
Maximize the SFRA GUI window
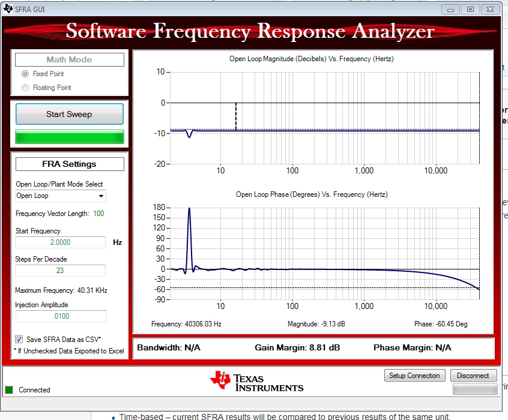tap(470, 9)
